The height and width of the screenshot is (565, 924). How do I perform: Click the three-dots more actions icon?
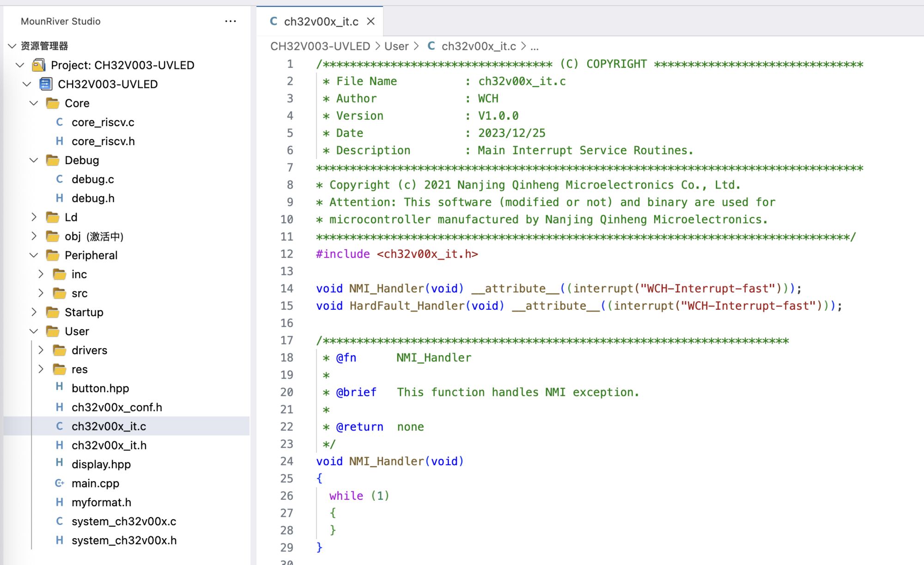coord(230,21)
